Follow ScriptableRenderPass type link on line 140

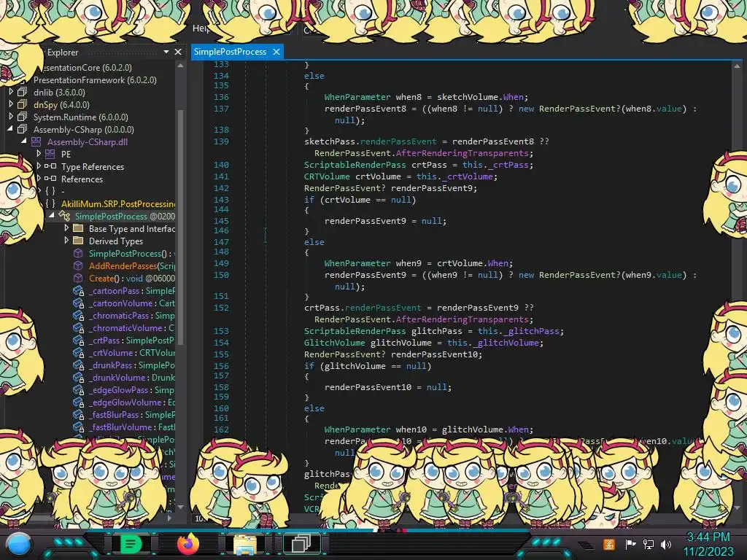click(x=355, y=165)
